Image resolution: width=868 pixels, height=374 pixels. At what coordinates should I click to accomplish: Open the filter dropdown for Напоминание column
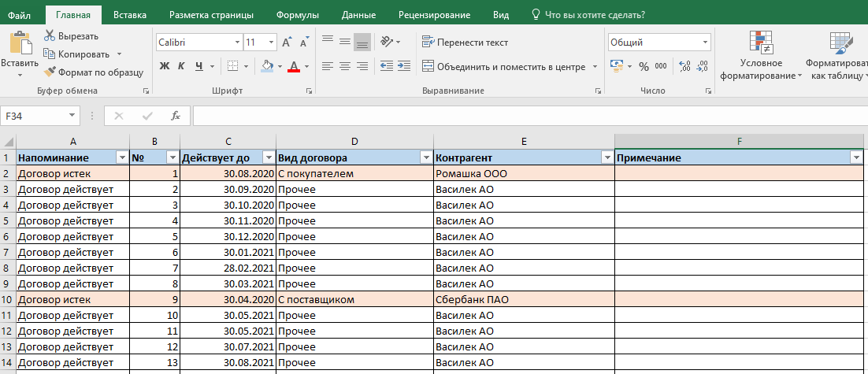(122, 158)
